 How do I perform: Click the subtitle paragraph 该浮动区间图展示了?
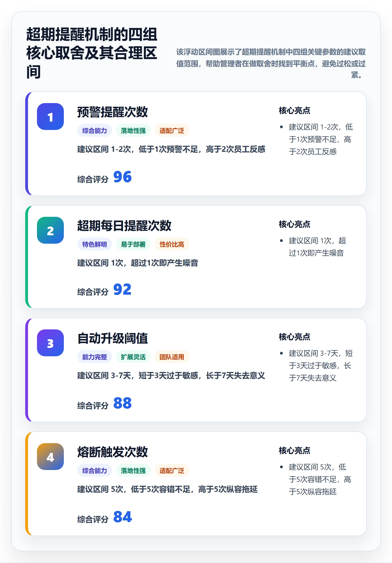click(271, 63)
